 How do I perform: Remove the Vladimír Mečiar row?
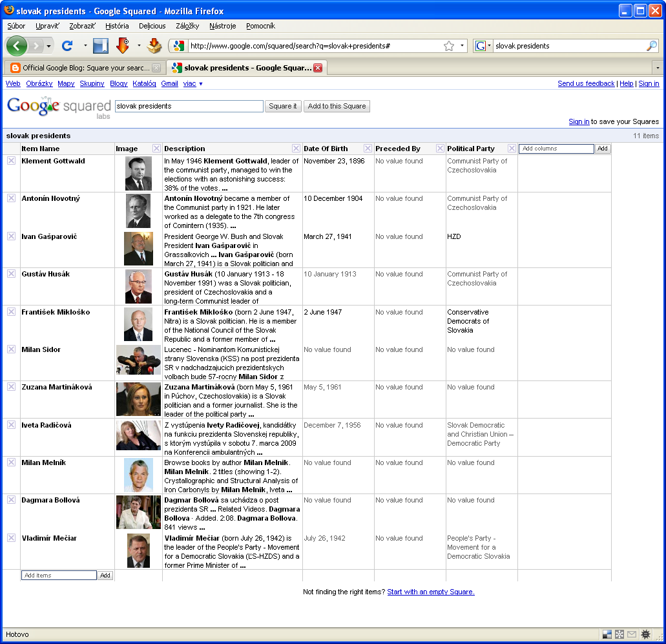[x=11, y=538]
